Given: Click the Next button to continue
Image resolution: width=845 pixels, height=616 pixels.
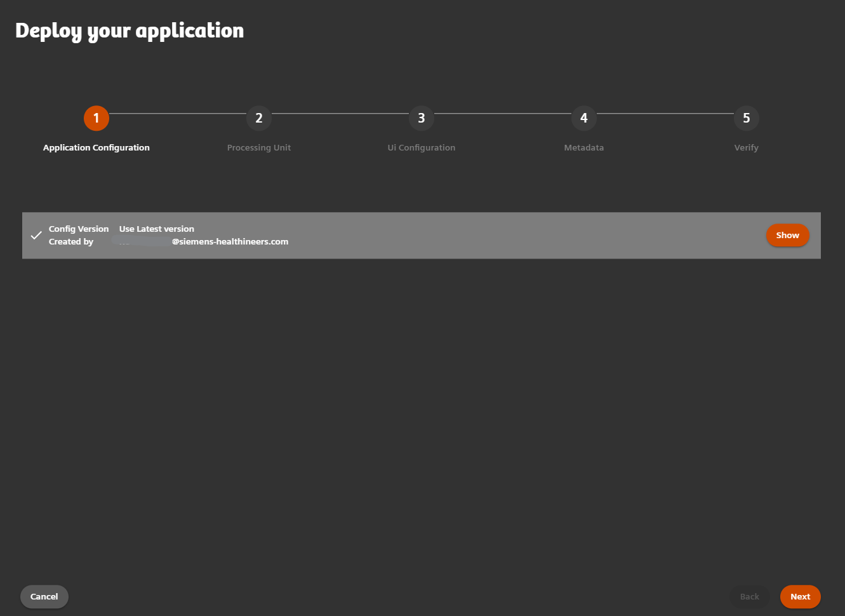Looking at the screenshot, I should click(800, 596).
